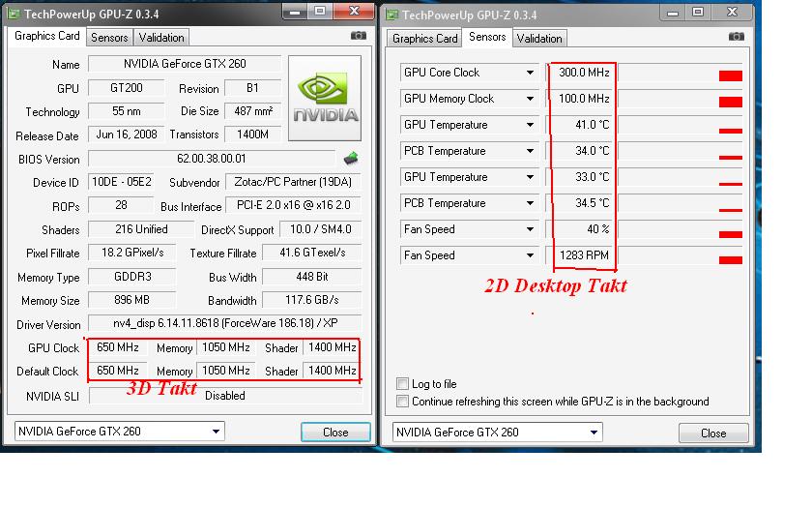The height and width of the screenshot is (508, 812).
Task: Minimize the left GPU-Z window
Action: [x=295, y=12]
